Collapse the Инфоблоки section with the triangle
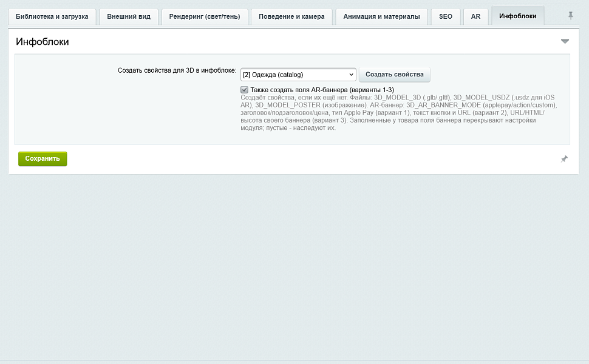This screenshot has height=364, width=589. click(565, 41)
